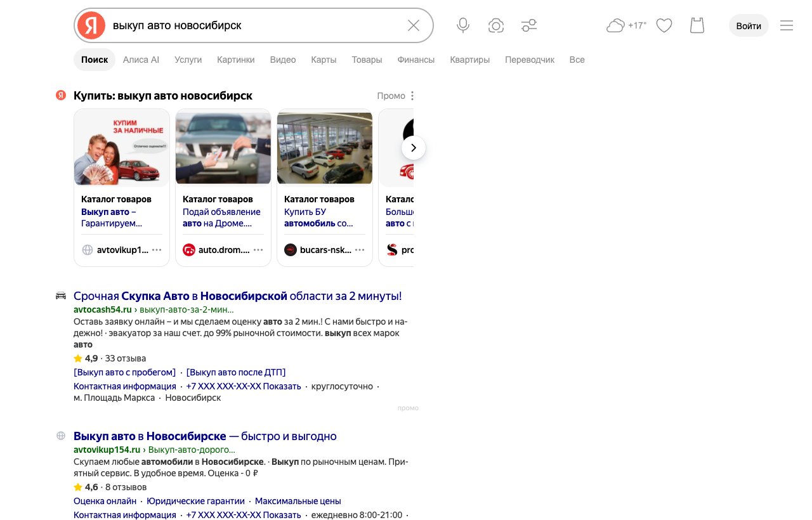
Task: Click the м. Площадь Маркса text
Action: point(114,398)
